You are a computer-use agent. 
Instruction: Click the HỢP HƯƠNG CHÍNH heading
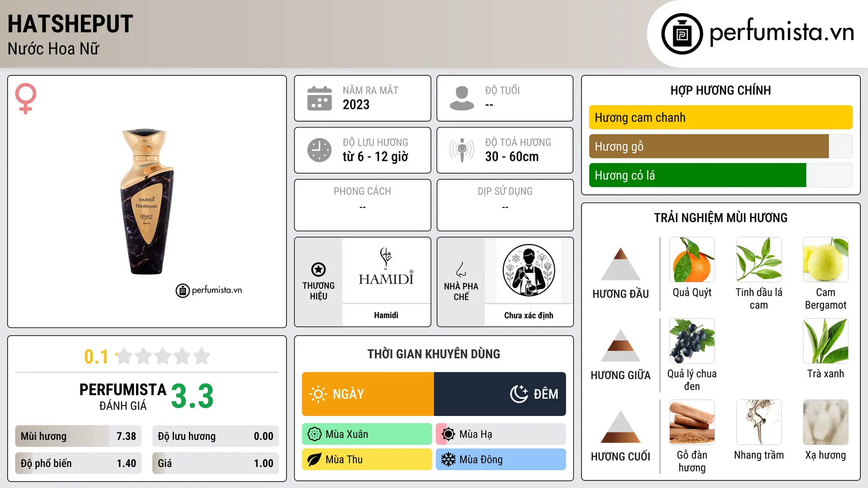[x=721, y=90]
